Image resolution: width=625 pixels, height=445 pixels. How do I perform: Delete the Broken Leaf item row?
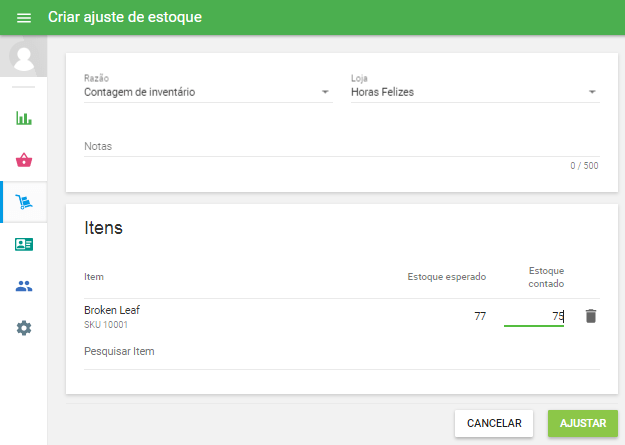(x=591, y=316)
